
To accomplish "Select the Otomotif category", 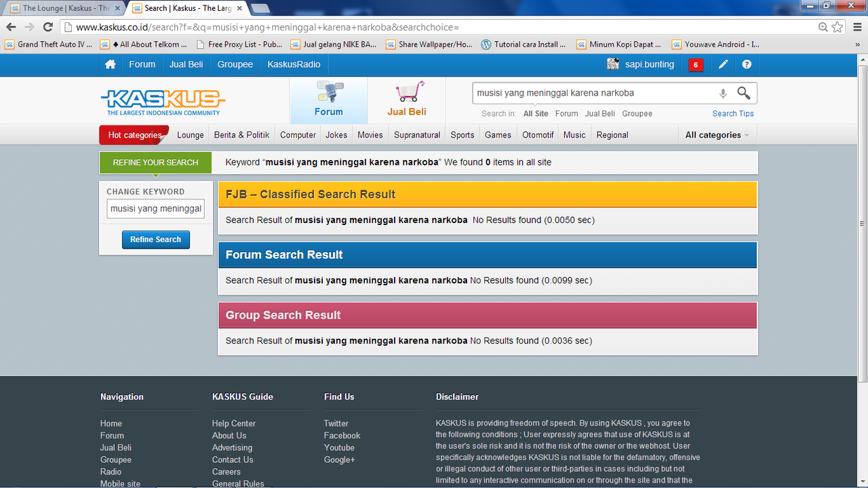I will pyautogui.click(x=538, y=135).
